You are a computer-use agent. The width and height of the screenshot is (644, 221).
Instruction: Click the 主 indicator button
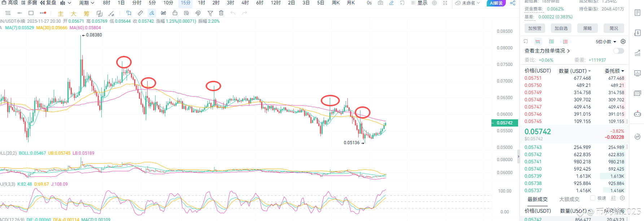click(x=61, y=14)
